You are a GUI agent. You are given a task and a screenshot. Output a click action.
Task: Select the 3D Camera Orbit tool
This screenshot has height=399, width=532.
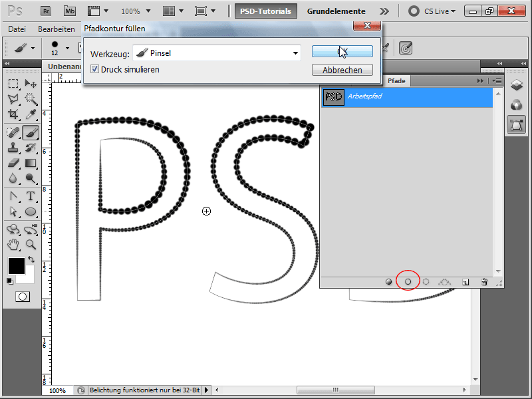coord(31,229)
